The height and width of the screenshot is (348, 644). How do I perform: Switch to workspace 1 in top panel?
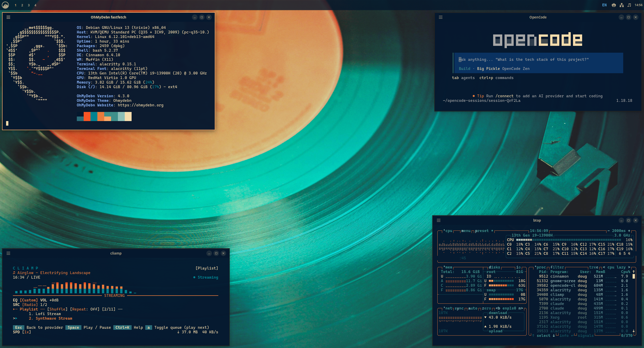click(x=15, y=5)
